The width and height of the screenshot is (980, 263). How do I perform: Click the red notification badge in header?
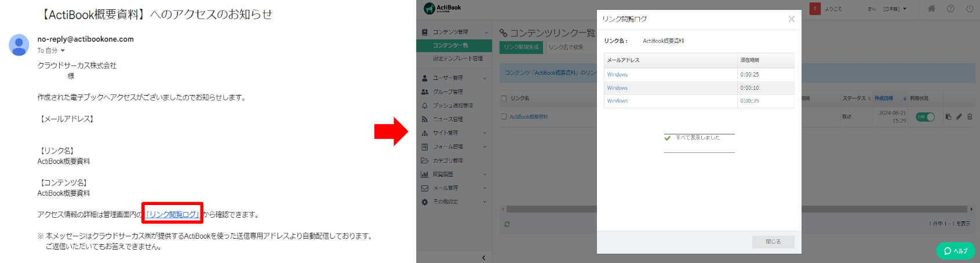815,9
